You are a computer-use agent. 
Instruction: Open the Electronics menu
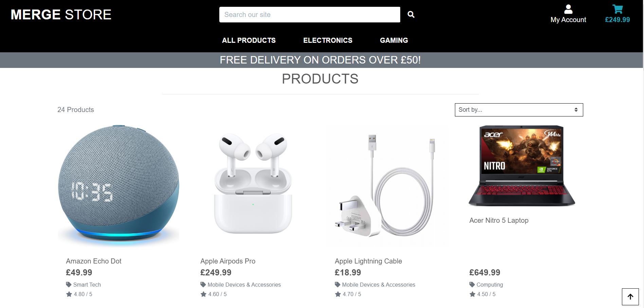tap(328, 40)
